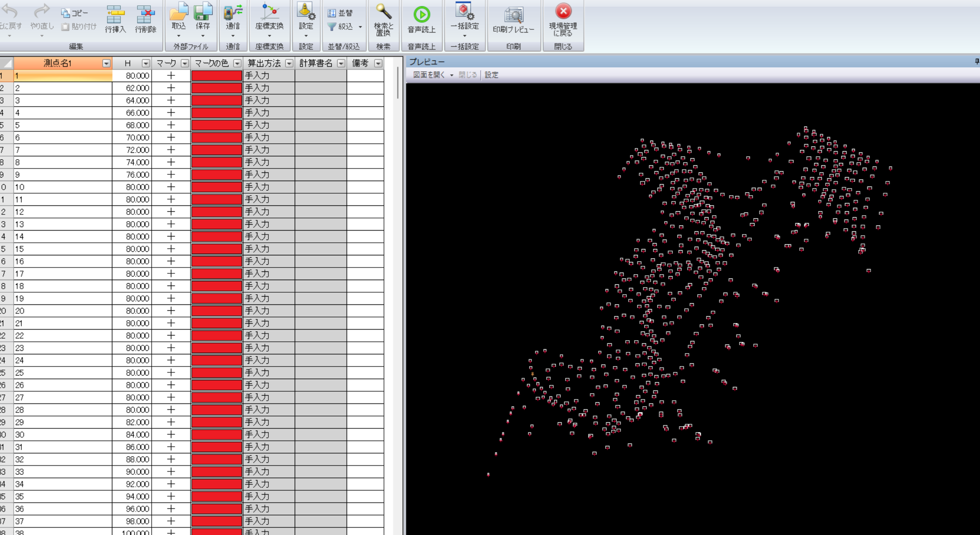The image size is (980, 535).
Task: Toggle the preview panel pin icon
Action: coord(976,62)
